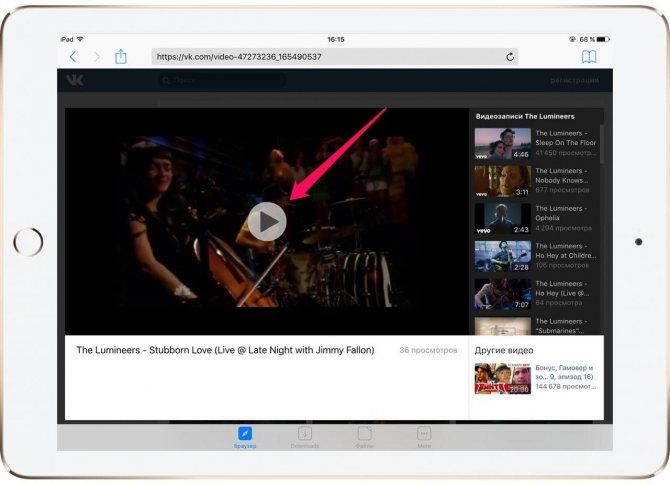Select the Downloads tab
Viewport: 670px width, 485px height.
(x=305, y=437)
